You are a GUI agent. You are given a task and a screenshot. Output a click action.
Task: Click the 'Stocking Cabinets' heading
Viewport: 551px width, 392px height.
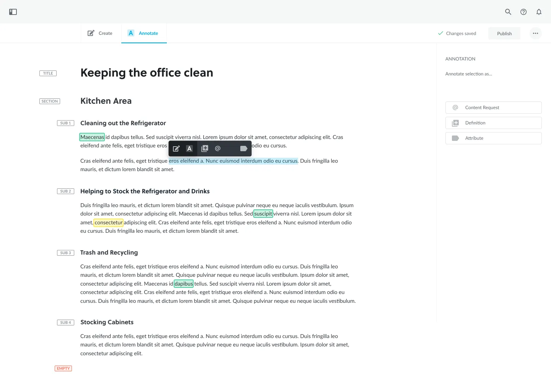click(x=107, y=322)
